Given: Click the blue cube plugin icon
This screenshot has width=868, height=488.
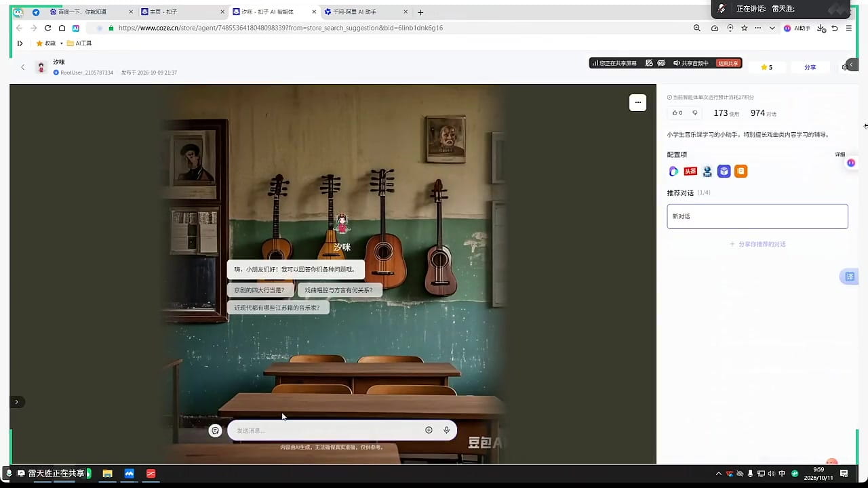Looking at the screenshot, I should tap(724, 171).
